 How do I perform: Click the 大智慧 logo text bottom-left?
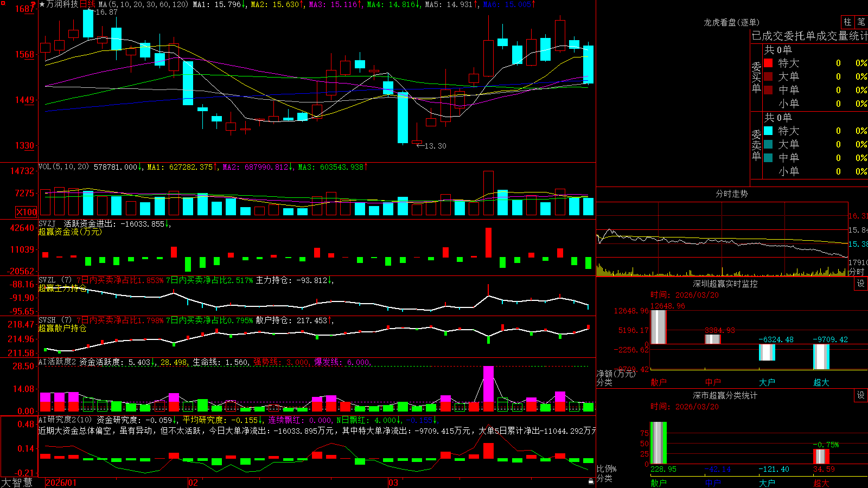(x=16, y=482)
